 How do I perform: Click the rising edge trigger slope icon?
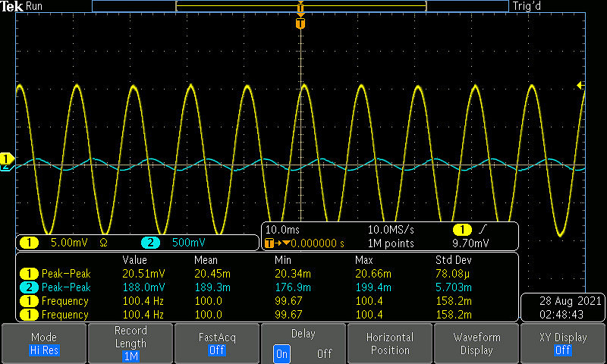point(483,230)
